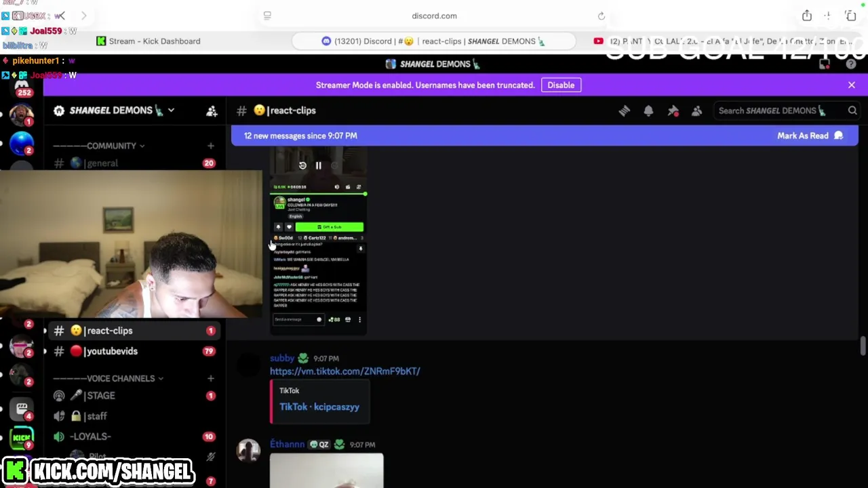Switch to the YouTube browser tab
This screenshot has height=488, width=868.
pyautogui.click(x=723, y=41)
